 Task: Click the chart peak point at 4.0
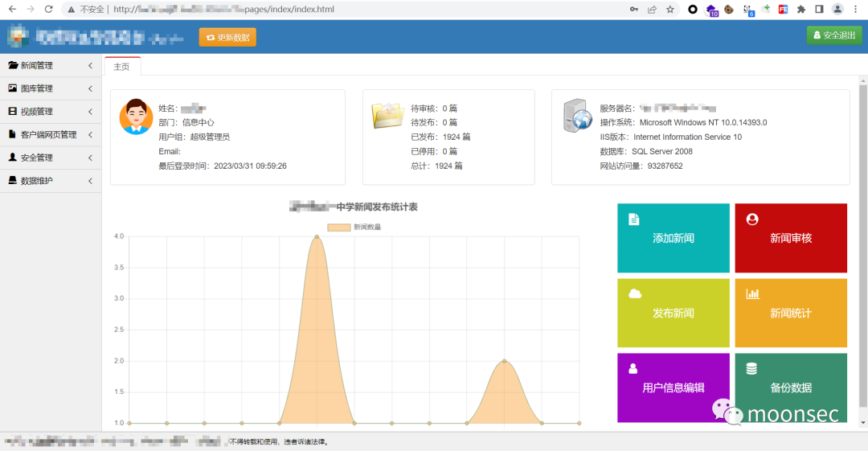point(317,236)
